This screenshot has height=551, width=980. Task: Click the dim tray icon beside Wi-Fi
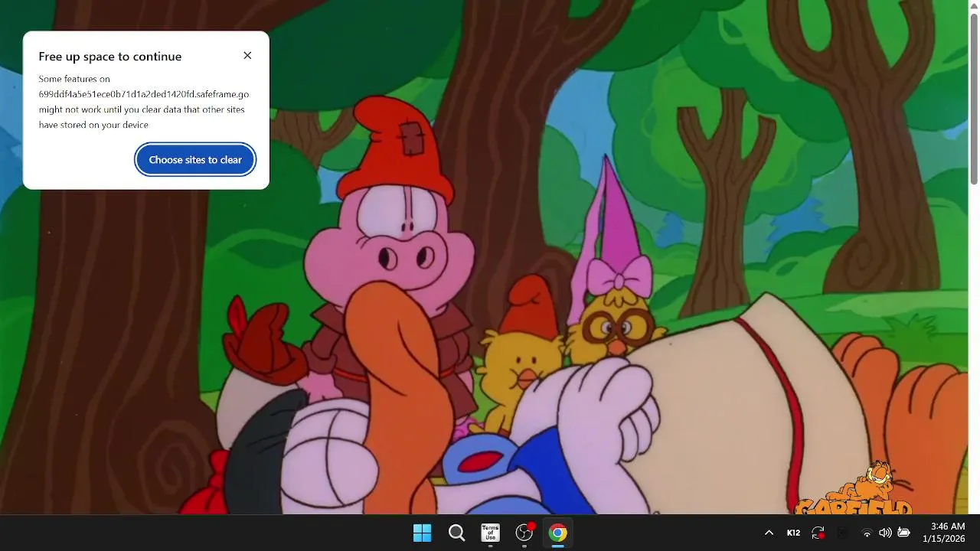pyautogui.click(x=842, y=533)
